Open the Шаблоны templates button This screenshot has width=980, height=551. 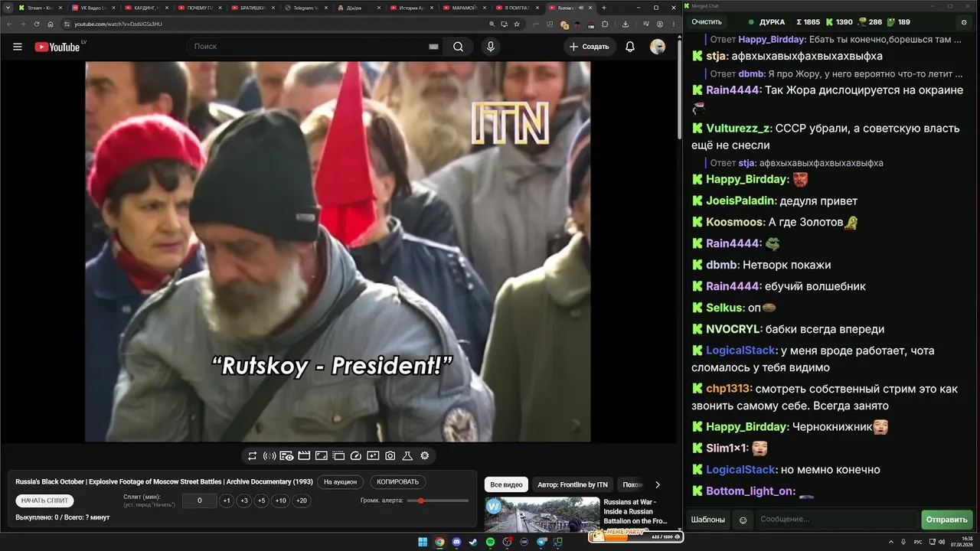pyautogui.click(x=708, y=520)
